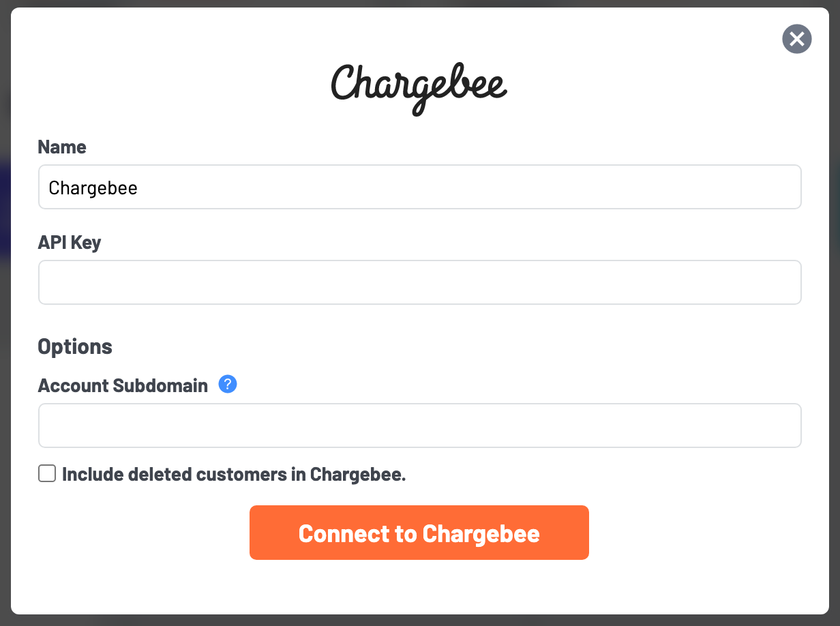Click the Connect to Chargebee button
The height and width of the screenshot is (626, 840).
point(419,533)
